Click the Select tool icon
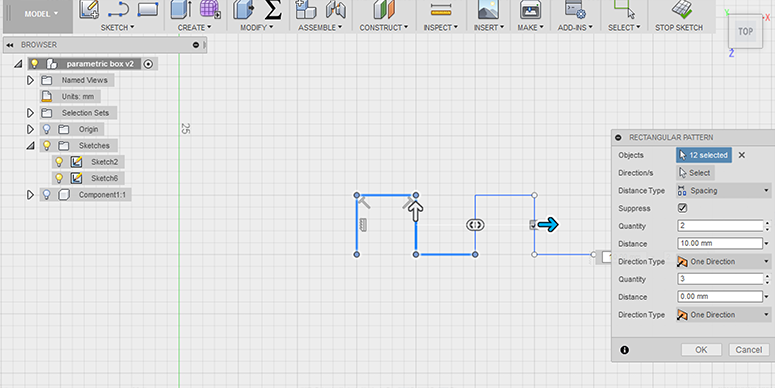 (624, 9)
